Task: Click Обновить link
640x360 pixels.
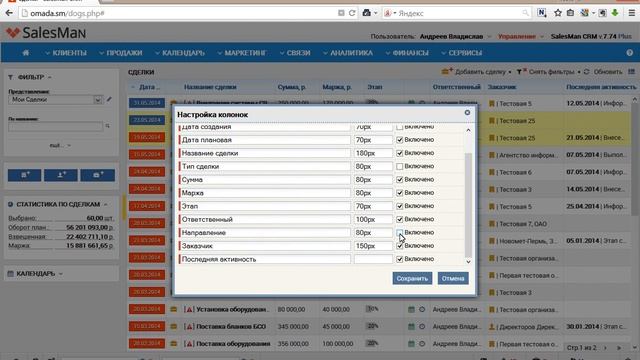Action: coord(608,71)
